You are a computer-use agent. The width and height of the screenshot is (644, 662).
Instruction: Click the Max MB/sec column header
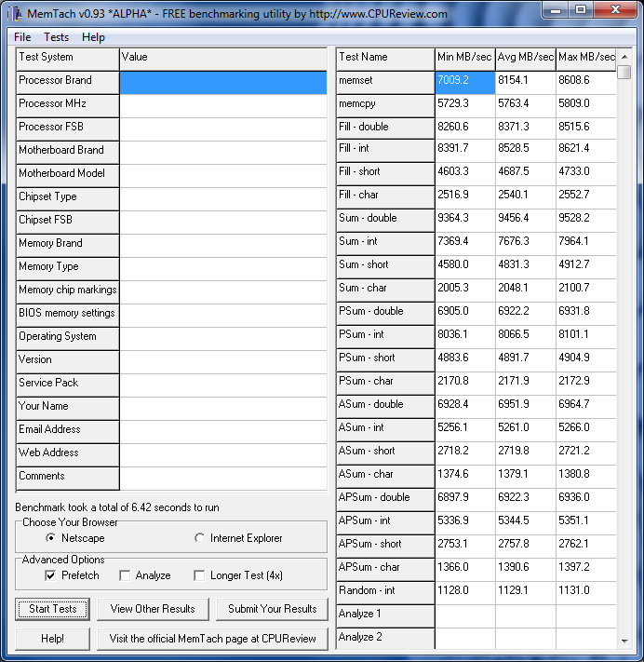[x=586, y=59]
